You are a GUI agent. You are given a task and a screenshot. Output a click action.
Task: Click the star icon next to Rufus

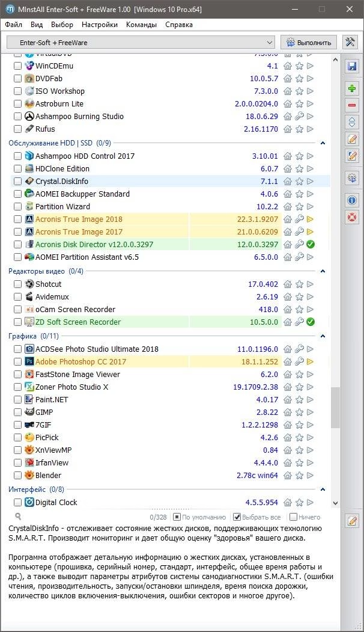pyautogui.click(x=299, y=129)
